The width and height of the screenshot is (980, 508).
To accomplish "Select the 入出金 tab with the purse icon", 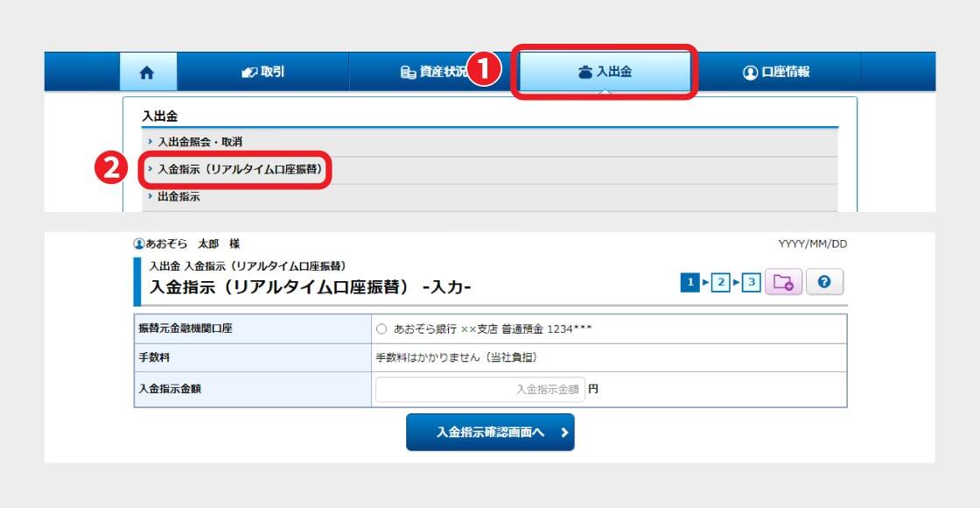I will point(605,73).
